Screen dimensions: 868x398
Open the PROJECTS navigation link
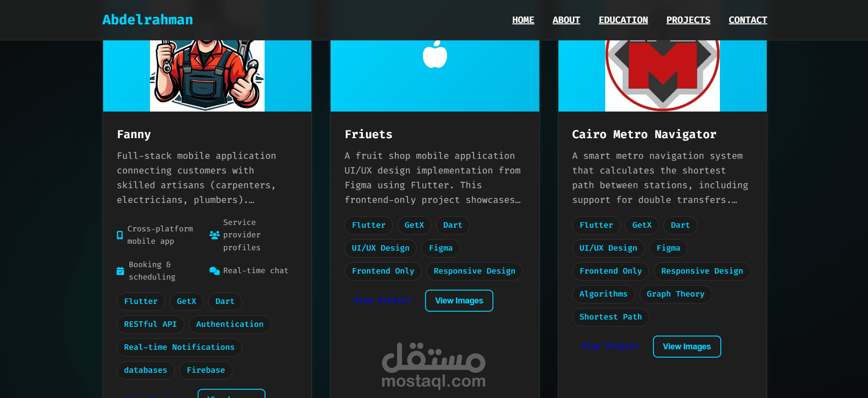[x=688, y=20]
